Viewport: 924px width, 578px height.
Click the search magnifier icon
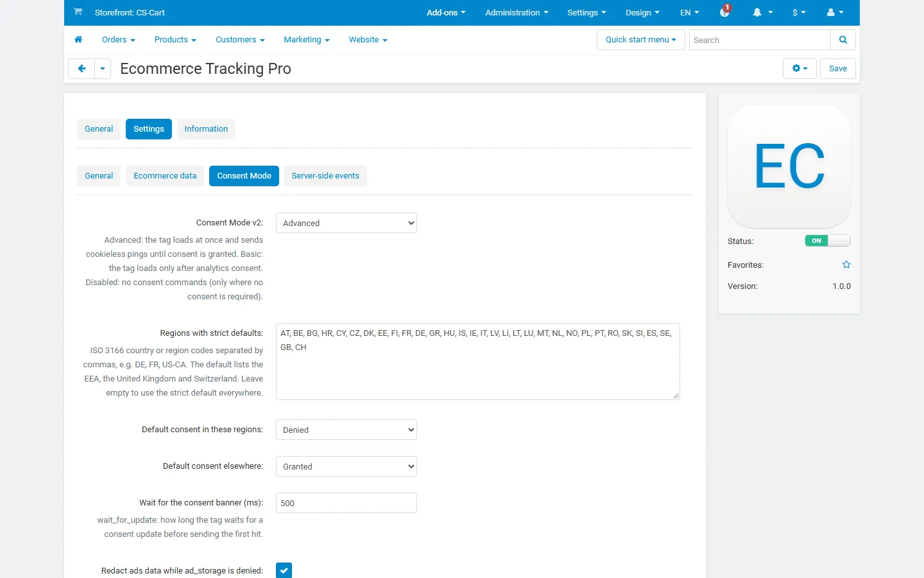tap(843, 40)
